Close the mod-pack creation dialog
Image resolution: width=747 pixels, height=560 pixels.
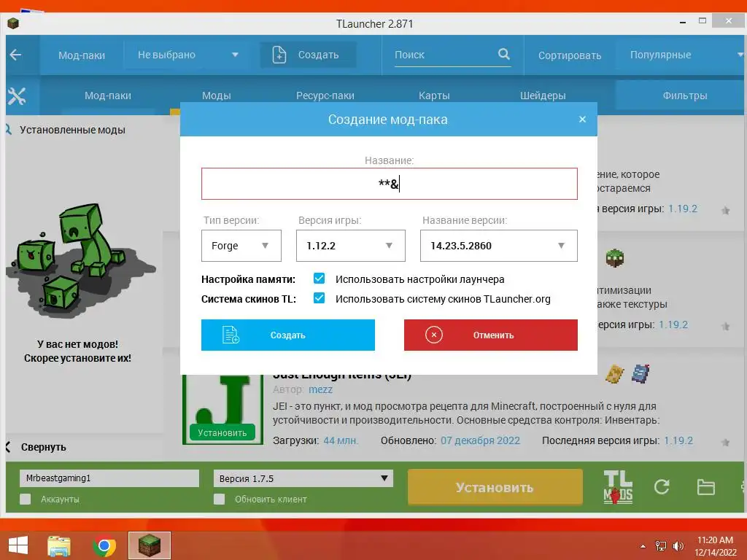point(582,120)
